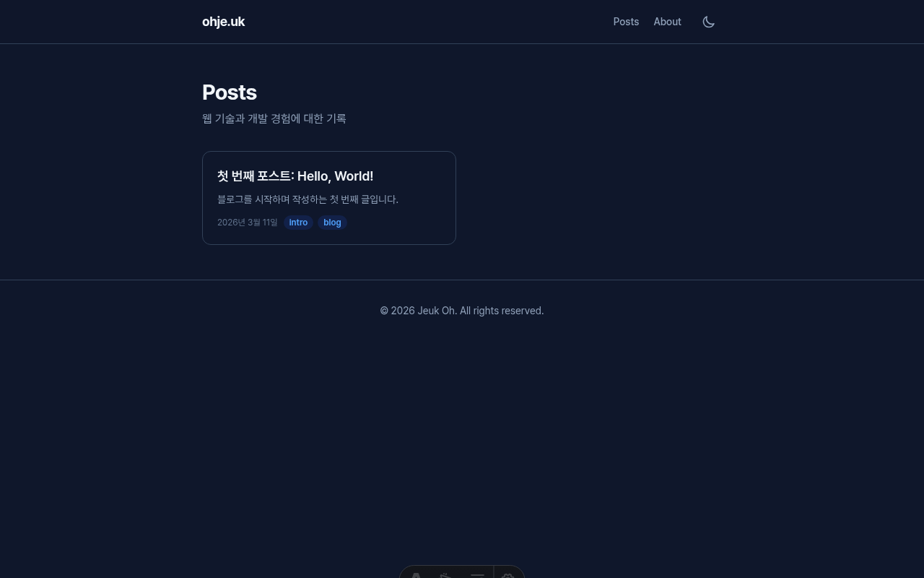Click the post date 2026년 3월 11일
The width and height of the screenshot is (924, 578).
pyautogui.click(x=248, y=223)
